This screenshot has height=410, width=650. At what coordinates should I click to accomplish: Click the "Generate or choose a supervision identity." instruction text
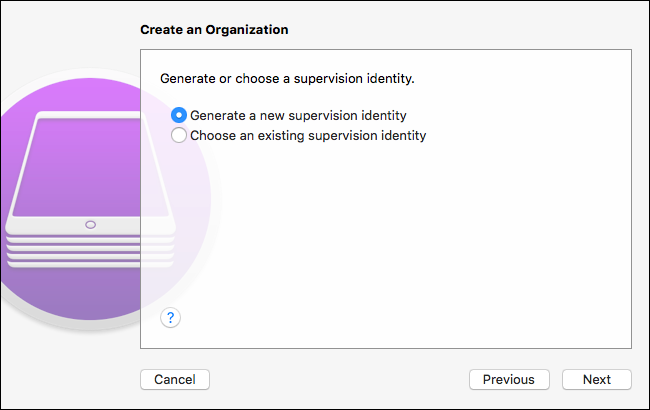click(x=273, y=78)
